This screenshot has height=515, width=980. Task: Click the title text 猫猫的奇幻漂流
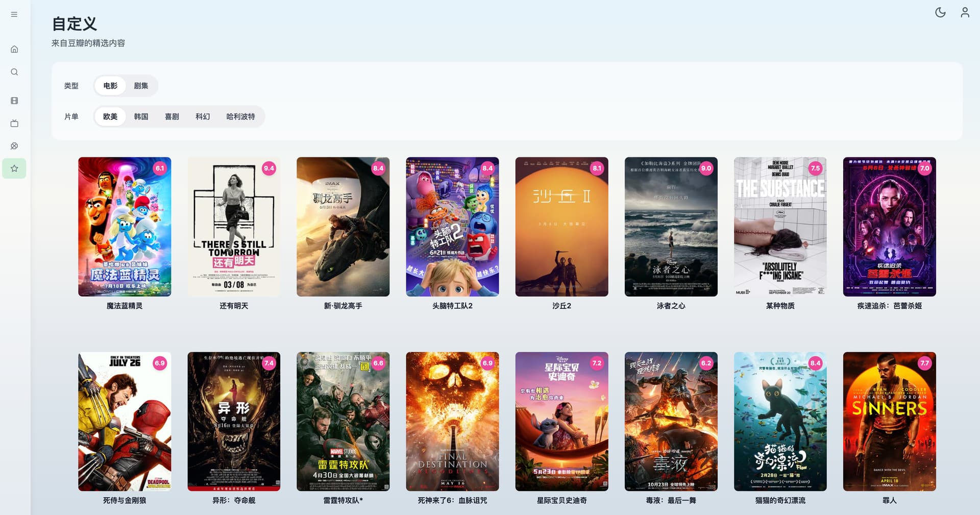click(x=780, y=500)
